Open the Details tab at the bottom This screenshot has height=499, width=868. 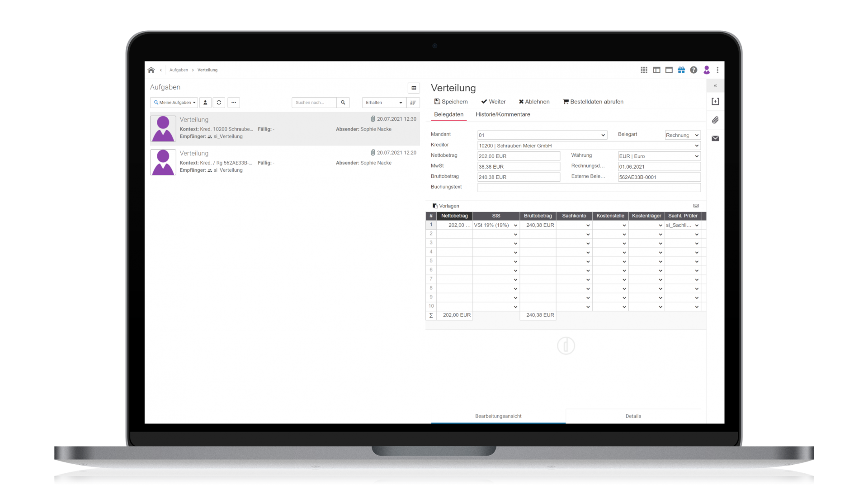pyautogui.click(x=633, y=416)
